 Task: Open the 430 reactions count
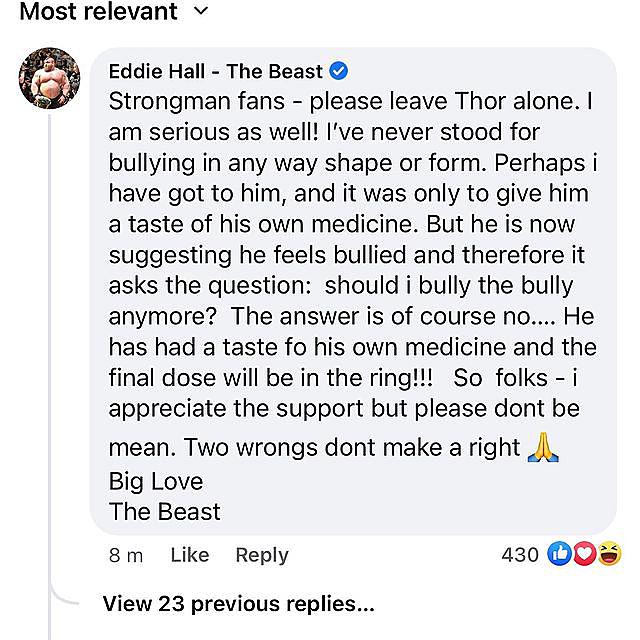[519, 554]
